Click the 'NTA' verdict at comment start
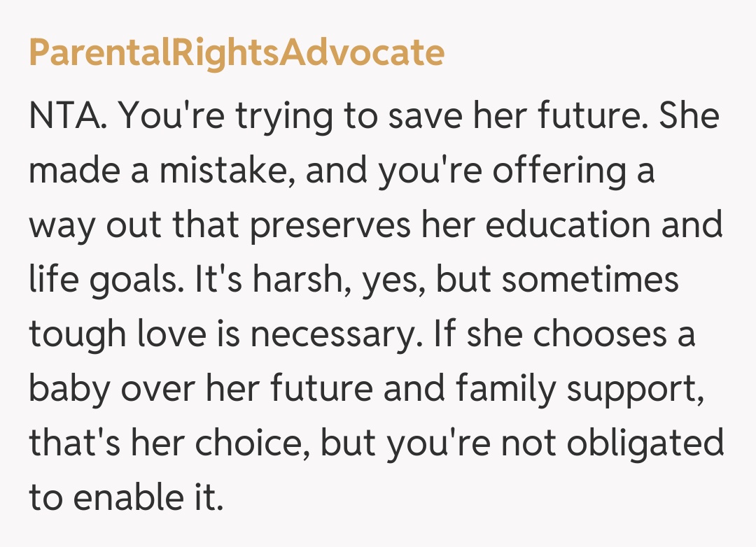756x547 pixels. [x=66, y=116]
